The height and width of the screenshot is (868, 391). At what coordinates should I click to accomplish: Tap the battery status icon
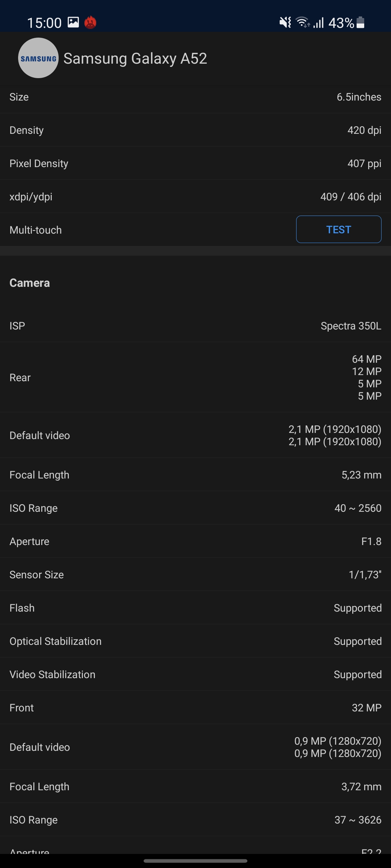pyautogui.click(x=360, y=22)
